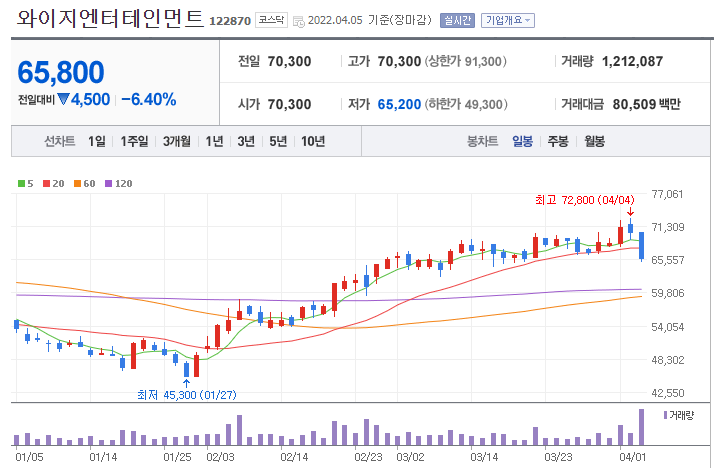Click the 코스닥 market badge
The height and width of the screenshot is (468, 714).
coord(271,20)
